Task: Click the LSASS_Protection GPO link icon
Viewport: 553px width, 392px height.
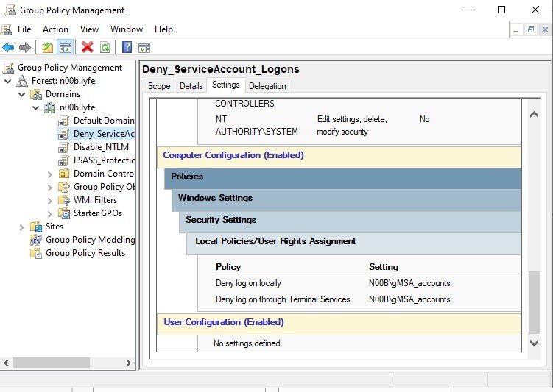Action: 63,160
